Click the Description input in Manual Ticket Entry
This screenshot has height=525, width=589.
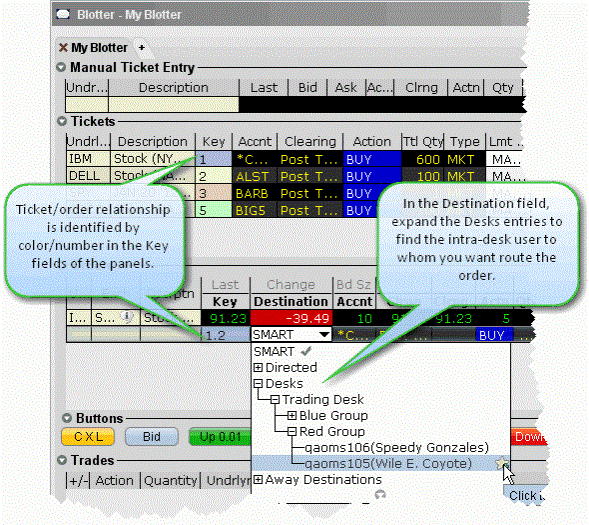(x=174, y=104)
